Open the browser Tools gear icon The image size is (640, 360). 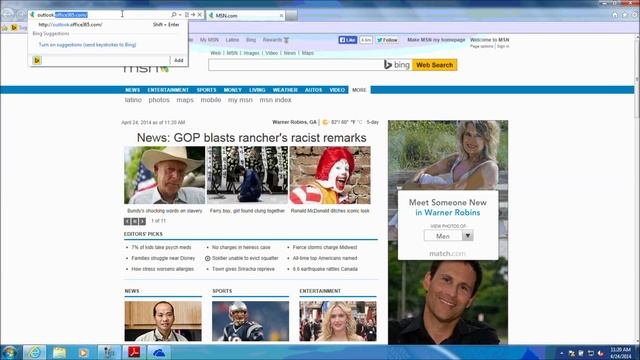(x=635, y=15)
